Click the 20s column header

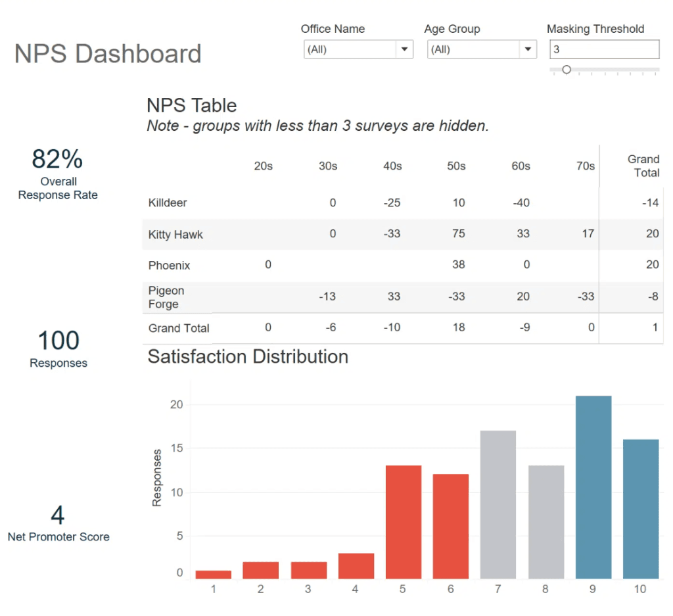pos(263,166)
